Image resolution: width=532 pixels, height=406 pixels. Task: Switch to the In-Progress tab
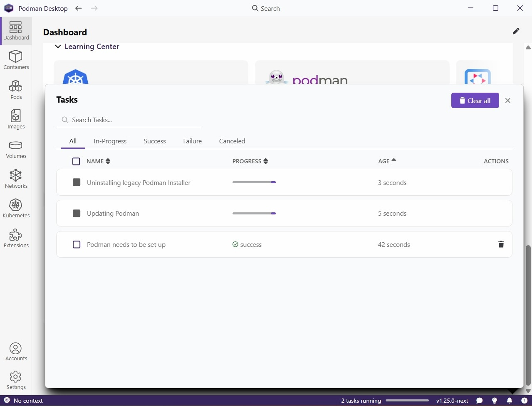[110, 141]
